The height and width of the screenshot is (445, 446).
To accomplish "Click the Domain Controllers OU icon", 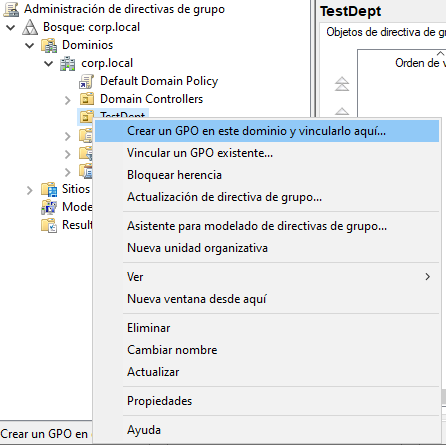I will click(x=87, y=99).
